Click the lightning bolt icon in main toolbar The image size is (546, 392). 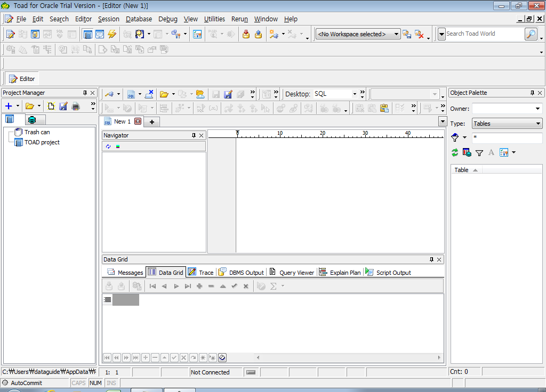point(112,34)
